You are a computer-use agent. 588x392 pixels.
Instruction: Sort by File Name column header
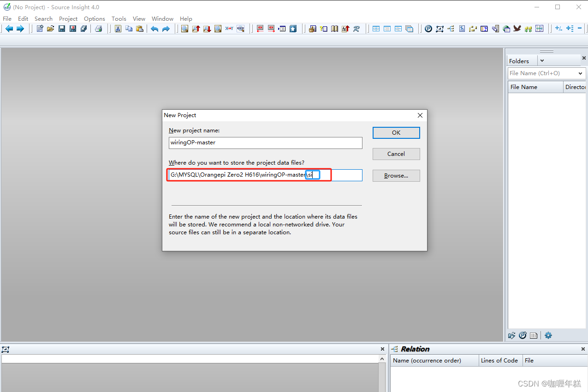point(535,87)
